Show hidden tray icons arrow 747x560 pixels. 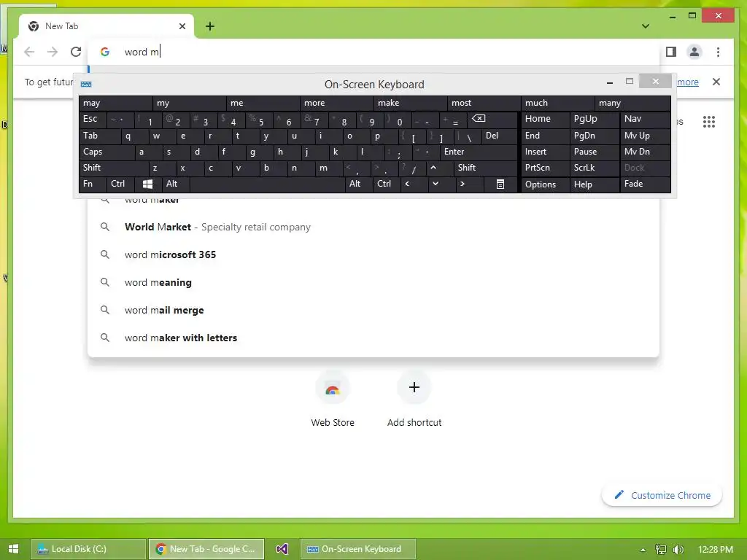643,550
